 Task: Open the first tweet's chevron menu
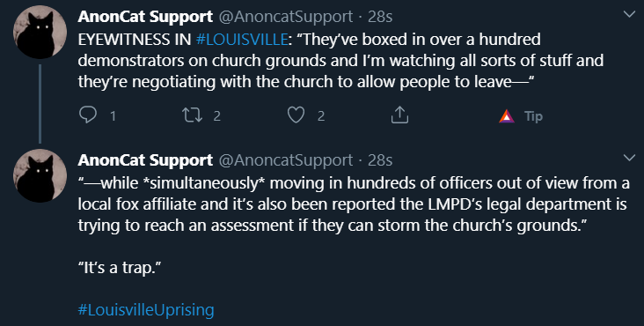629,14
